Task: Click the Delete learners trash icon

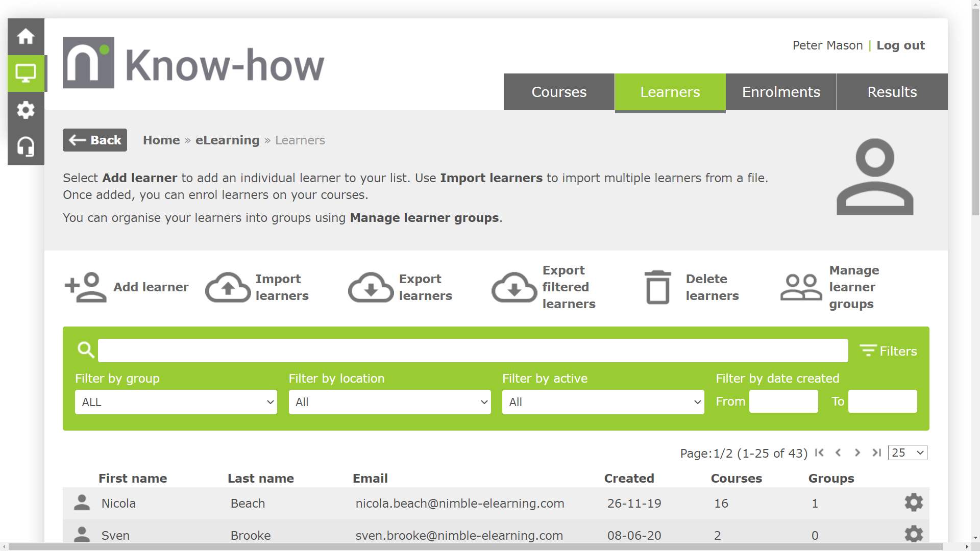Action: pos(658,287)
